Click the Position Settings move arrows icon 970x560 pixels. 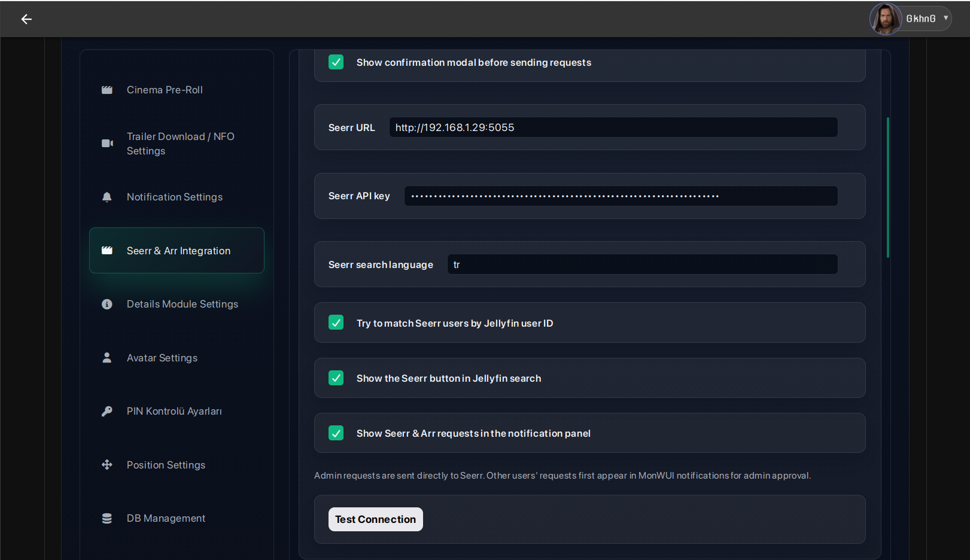point(107,465)
